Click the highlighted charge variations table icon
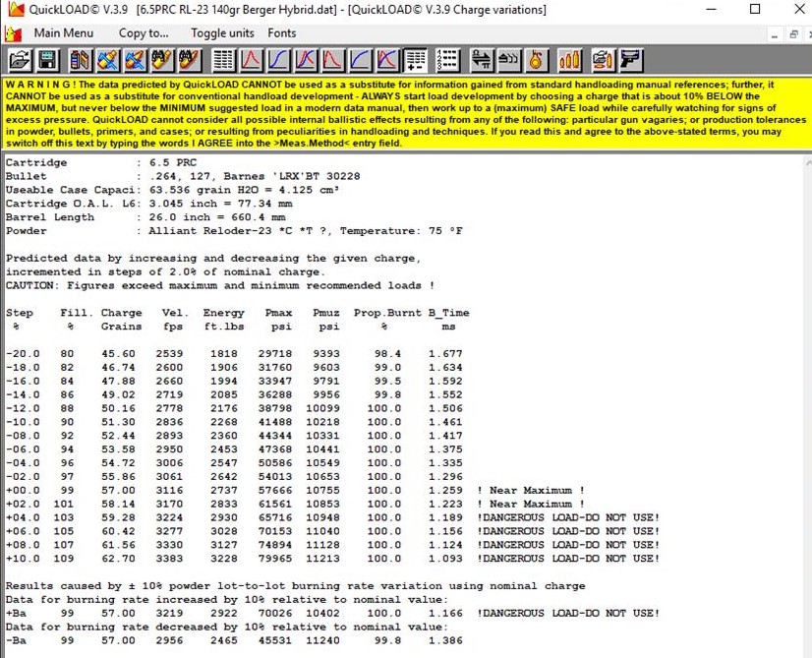812x658 pixels. (415, 60)
